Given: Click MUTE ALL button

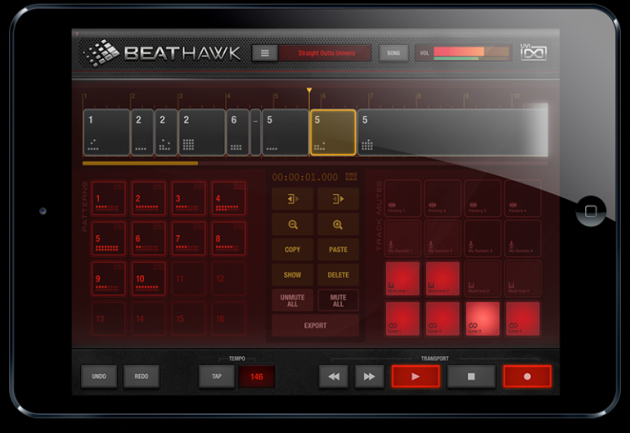Looking at the screenshot, I should 338,300.
